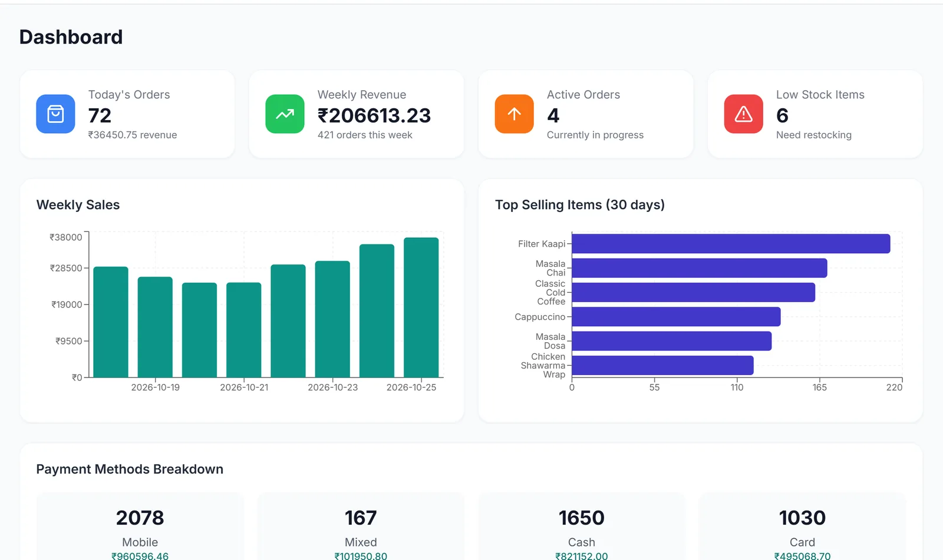Image resolution: width=943 pixels, height=560 pixels.
Task: Click the green trending-up revenue icon
Action: (285, 114)
